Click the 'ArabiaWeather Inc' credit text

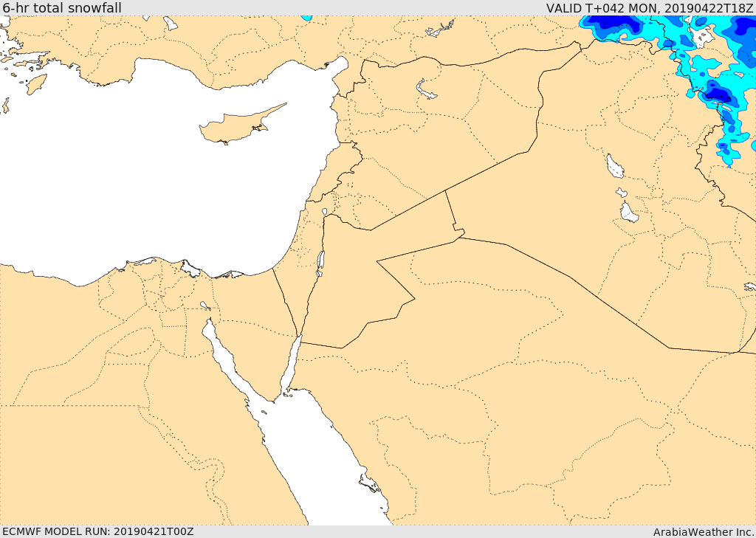[x=704, y=532]
